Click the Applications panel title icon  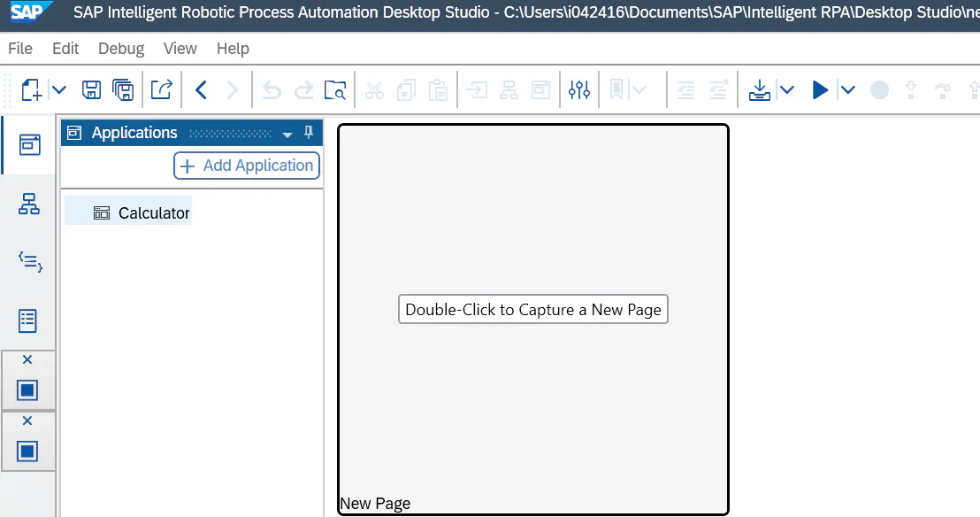[74, 132]
